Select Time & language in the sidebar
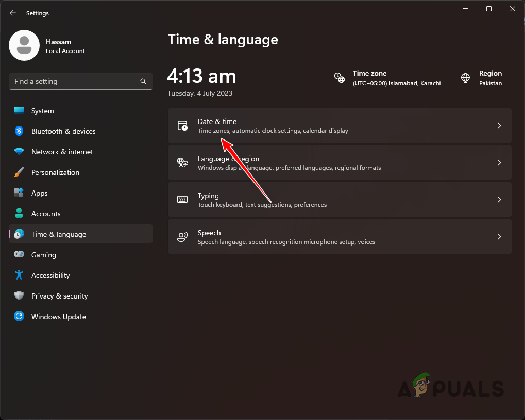This screenshot has height=420, width=525. pyautogui.click(x=58, y=234)
